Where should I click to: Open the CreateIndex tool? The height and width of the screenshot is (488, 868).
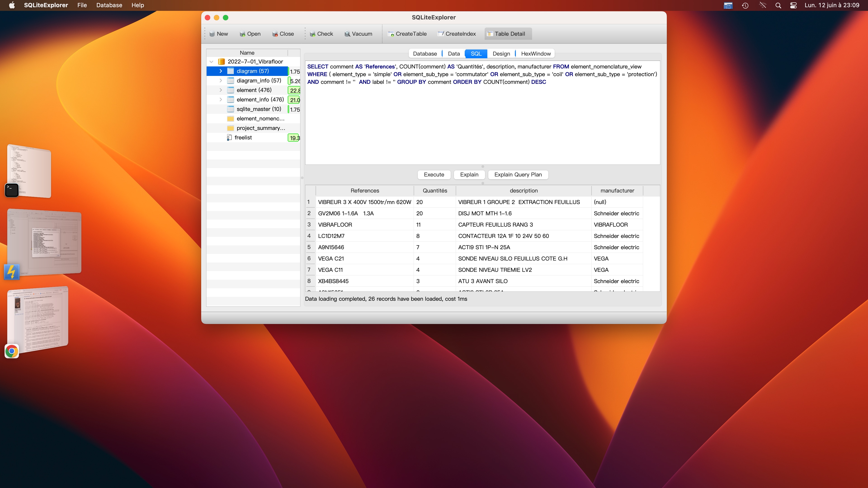tap(457, 34)
